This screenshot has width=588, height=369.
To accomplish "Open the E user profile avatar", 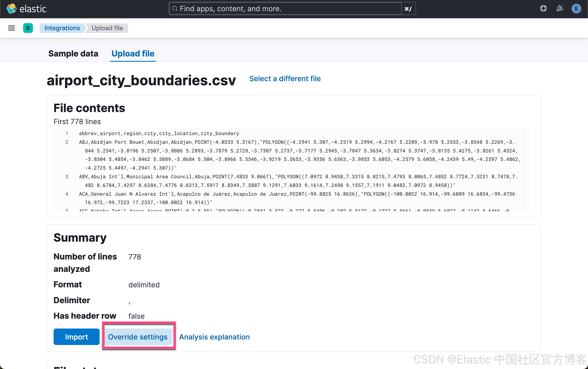I will [x=576, y=8].
